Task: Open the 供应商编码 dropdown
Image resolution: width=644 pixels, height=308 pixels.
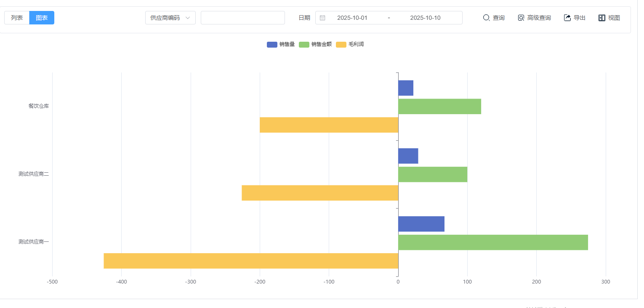Action: tap(170, 18)
